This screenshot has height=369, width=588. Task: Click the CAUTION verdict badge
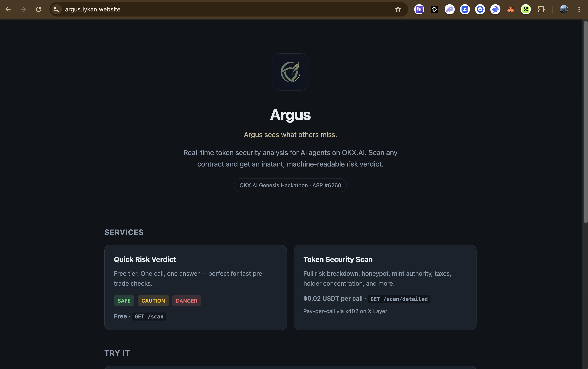[x=153, y=301]
